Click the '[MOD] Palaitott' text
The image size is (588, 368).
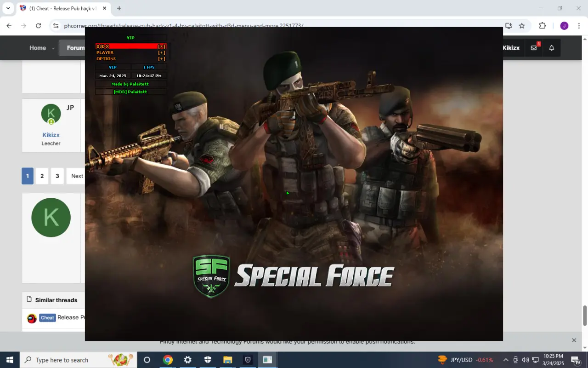click(130, 92)
